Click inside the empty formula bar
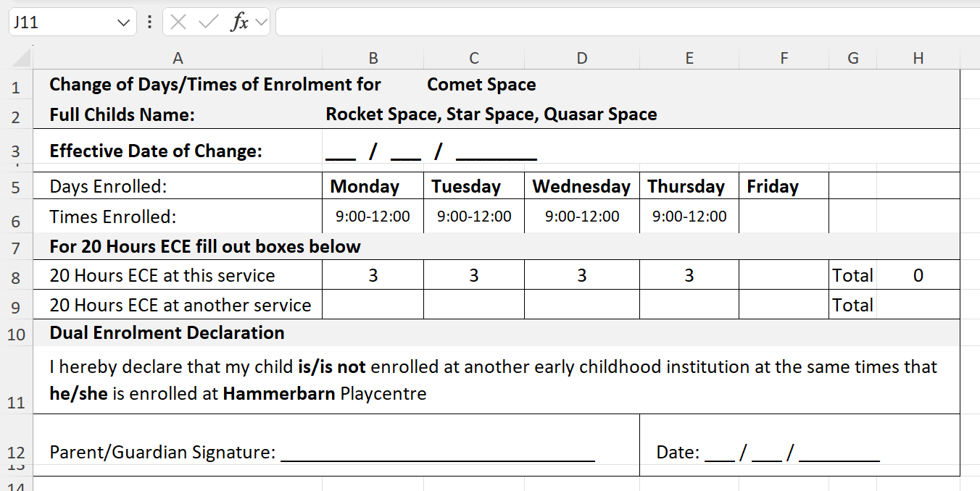Viewport: 980px width, 491px height. click(x=507, y=22)
